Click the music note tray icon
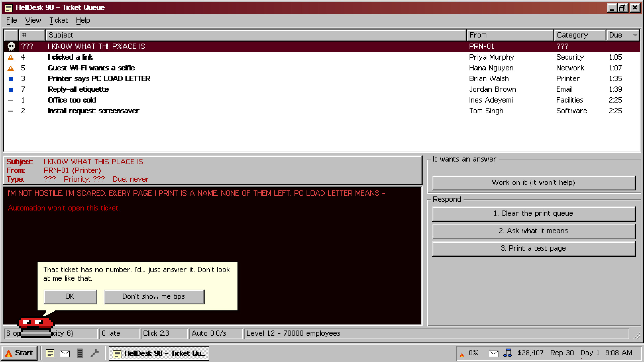644x362 pixels. [508, 353]
